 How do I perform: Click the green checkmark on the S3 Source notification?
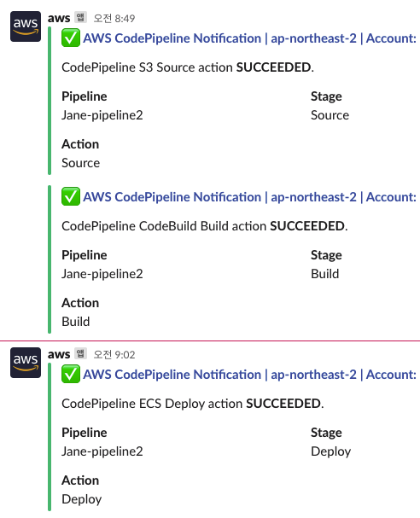click(x=71, y=38)
